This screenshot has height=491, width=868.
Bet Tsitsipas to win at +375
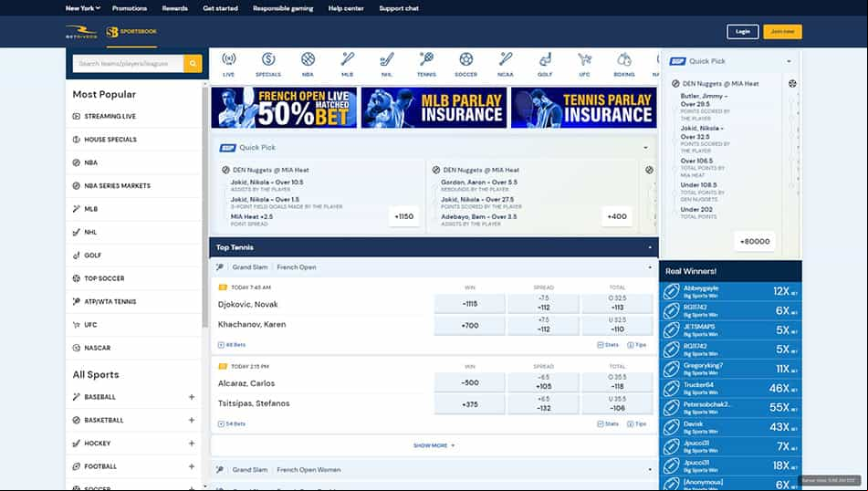coord(469,404)
